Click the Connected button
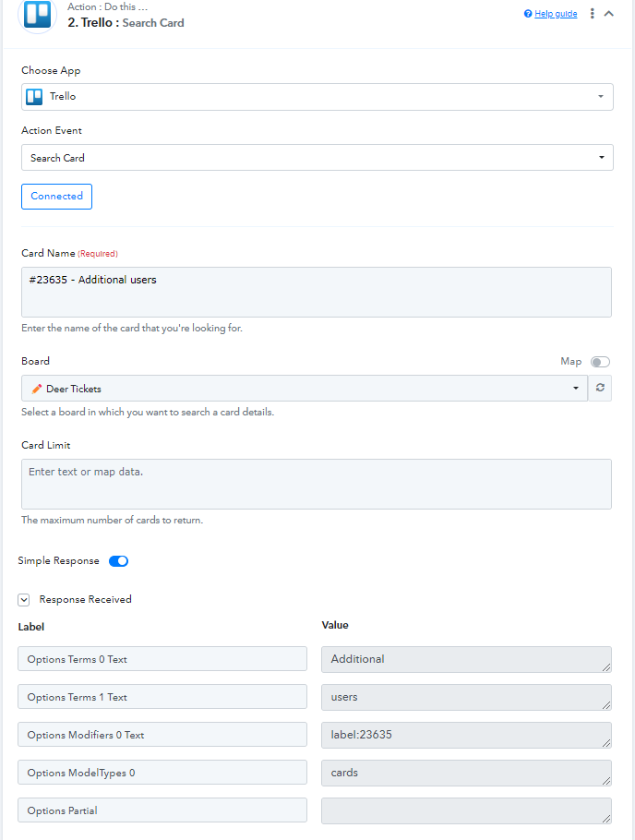The image size is (635, 840). click(x=57, y=197)
